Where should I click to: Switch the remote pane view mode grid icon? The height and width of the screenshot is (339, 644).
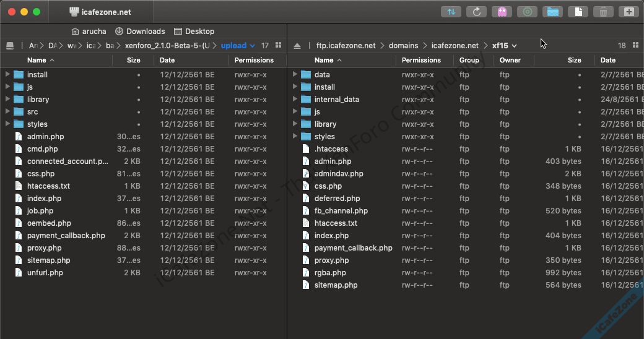pos(635,46)
